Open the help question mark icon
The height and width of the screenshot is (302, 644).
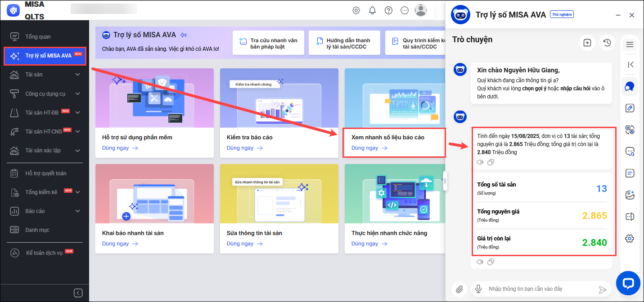[x=388, y=10]
